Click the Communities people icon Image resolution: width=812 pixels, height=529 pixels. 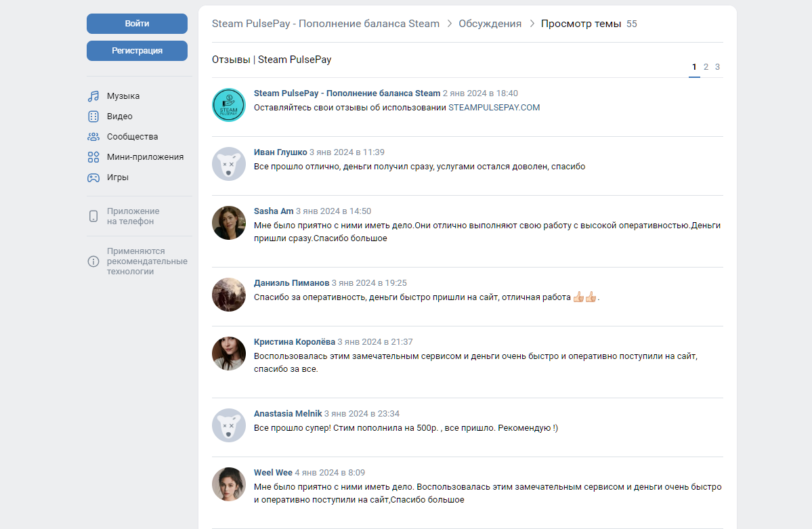[93, 137]
